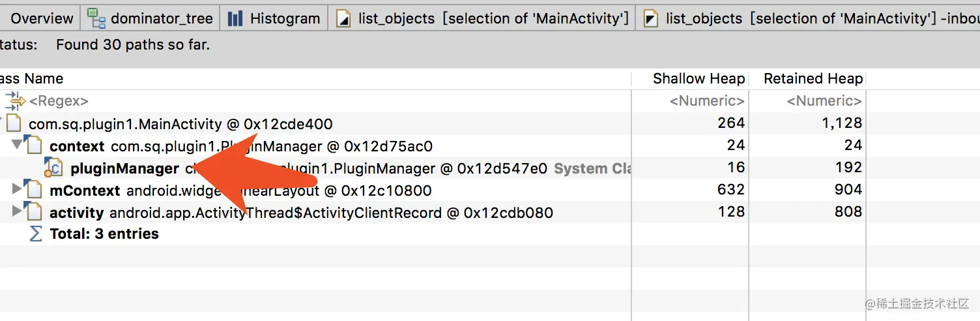Click the sigma icon beside Total entries
The width and height of the screenshot is (980, 321).
36,234
